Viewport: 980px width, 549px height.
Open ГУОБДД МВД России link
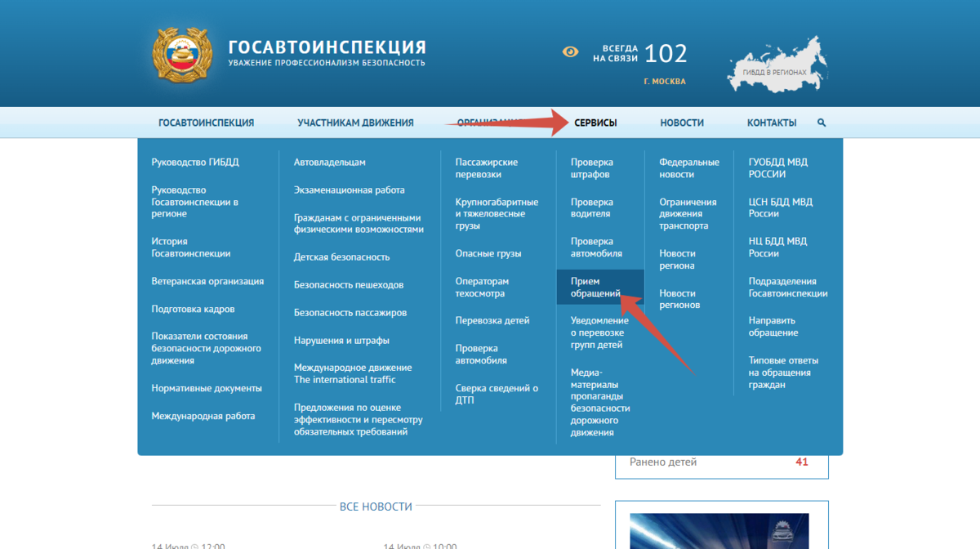[778, 168]
